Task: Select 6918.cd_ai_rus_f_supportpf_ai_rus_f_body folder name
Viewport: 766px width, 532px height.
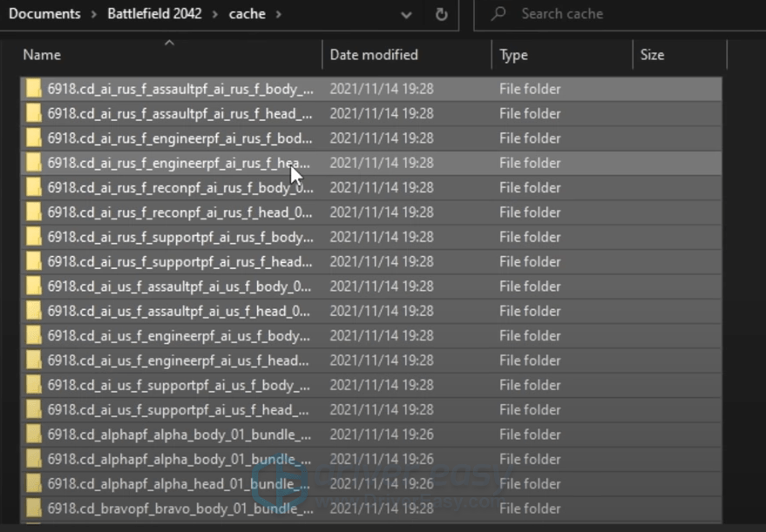Action: [180, 237]
